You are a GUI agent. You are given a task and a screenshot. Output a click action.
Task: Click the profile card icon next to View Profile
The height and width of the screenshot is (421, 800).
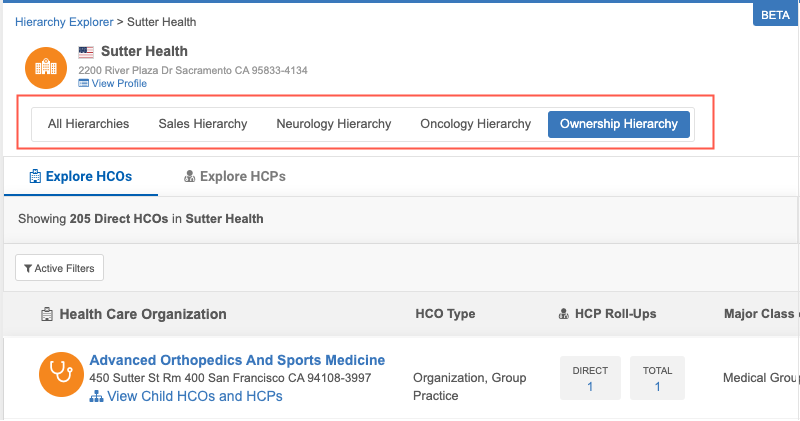[83, 83]
